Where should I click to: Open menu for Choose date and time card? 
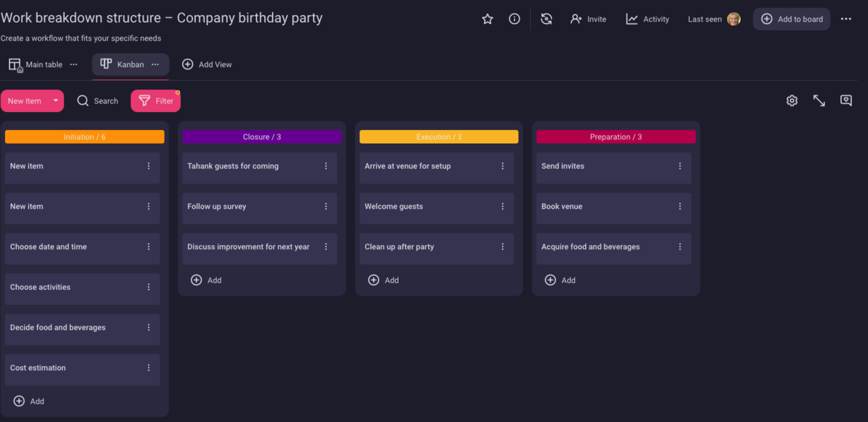tap(149, 247)
